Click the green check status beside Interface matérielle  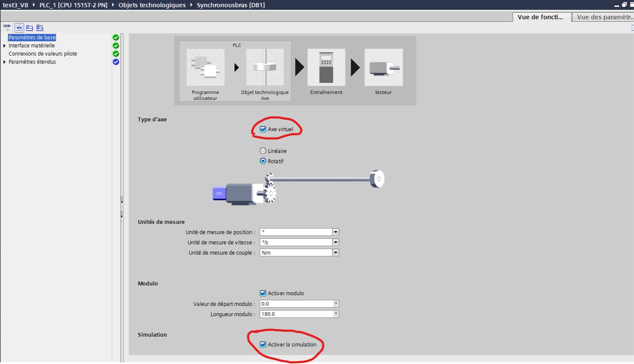coord(116,46)
